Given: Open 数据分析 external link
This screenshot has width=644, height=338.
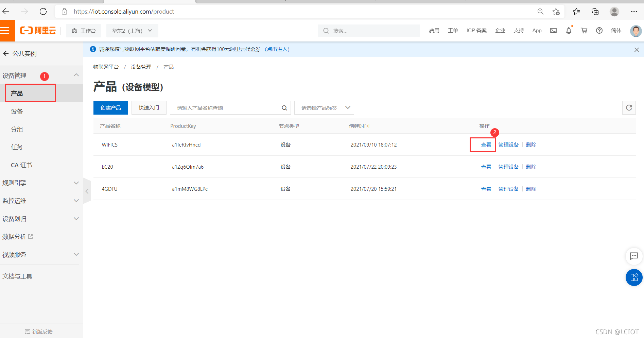Looking at the screenshot, I should 18,237.
